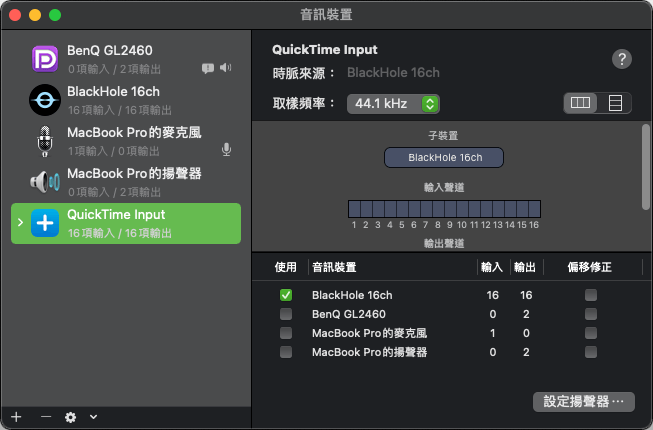Open the help question mark button

(x=622, y=59)
